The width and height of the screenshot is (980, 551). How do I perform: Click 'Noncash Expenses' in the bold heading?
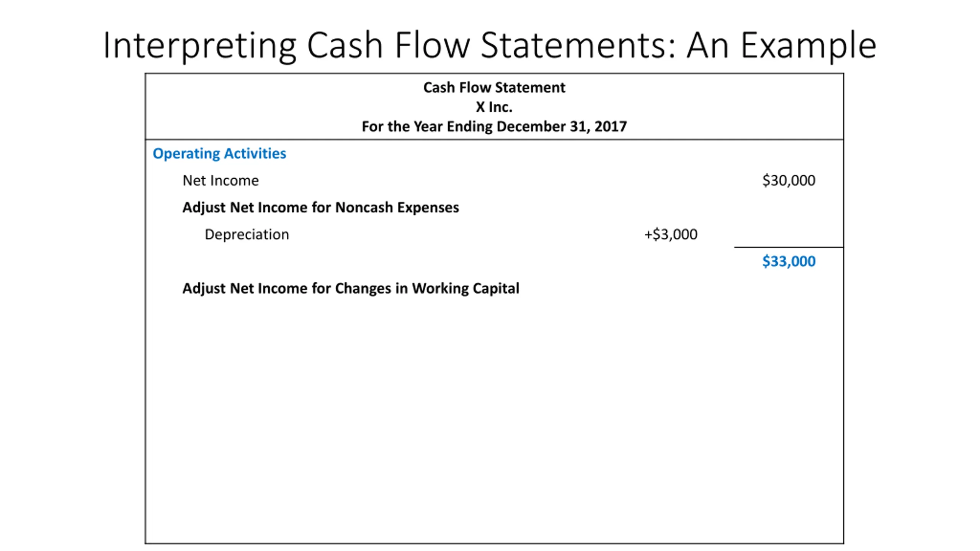coord(397,207)
